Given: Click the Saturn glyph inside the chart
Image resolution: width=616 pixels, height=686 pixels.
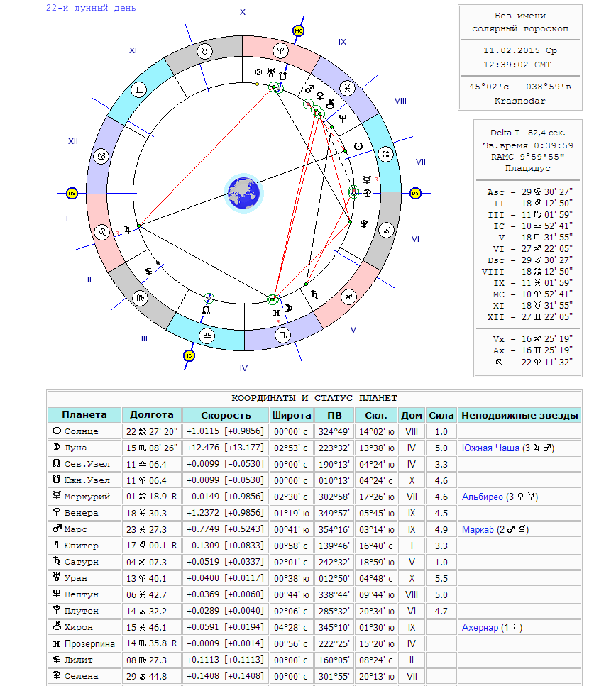Looking at the screenshot, I should 314,294.
